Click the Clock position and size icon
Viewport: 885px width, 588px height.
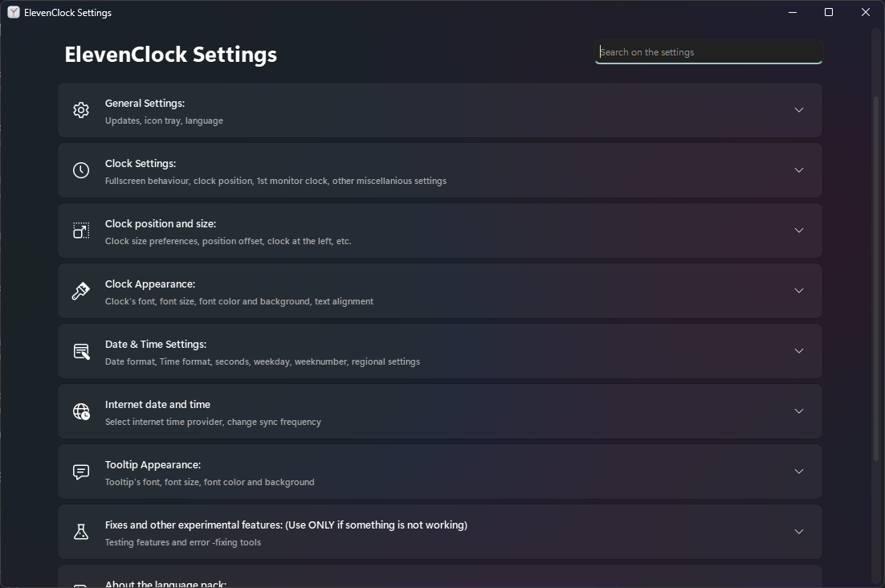[81, 231]
